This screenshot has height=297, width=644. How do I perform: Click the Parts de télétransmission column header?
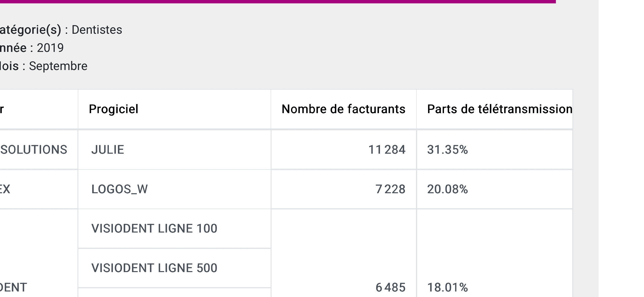click(499, 109)
